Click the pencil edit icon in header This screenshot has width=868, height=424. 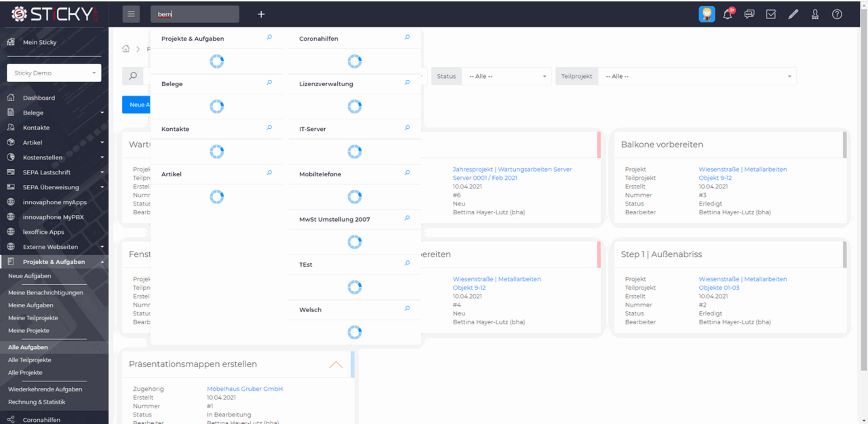[x=793, y=14]
